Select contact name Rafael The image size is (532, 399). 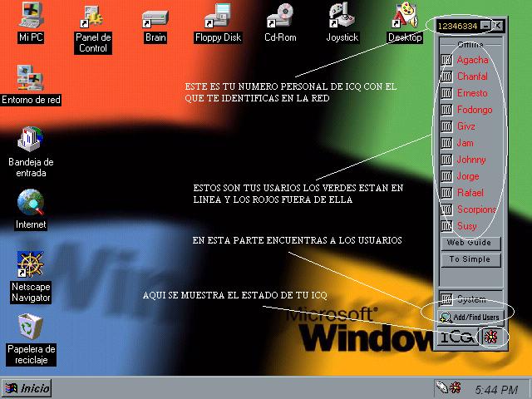click(470, 193)
